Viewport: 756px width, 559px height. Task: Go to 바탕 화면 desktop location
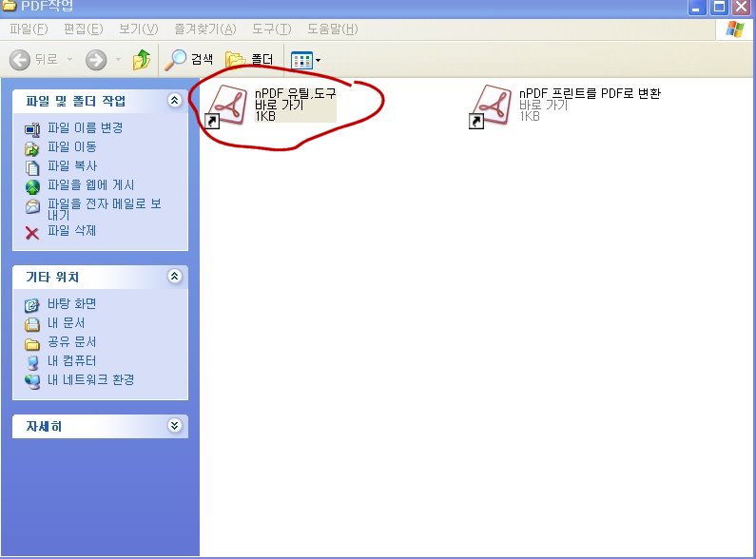(71, 303)
